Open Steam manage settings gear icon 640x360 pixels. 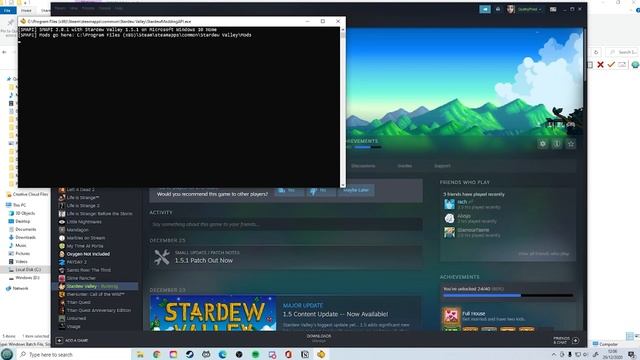pyautogui.click(x=542, y=144)
